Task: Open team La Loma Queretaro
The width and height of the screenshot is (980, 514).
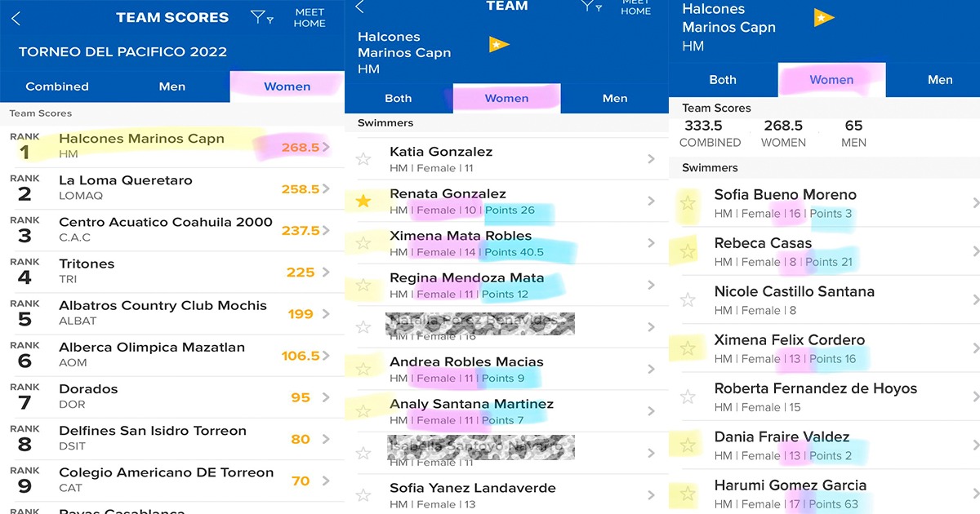Action: (172, 189)
